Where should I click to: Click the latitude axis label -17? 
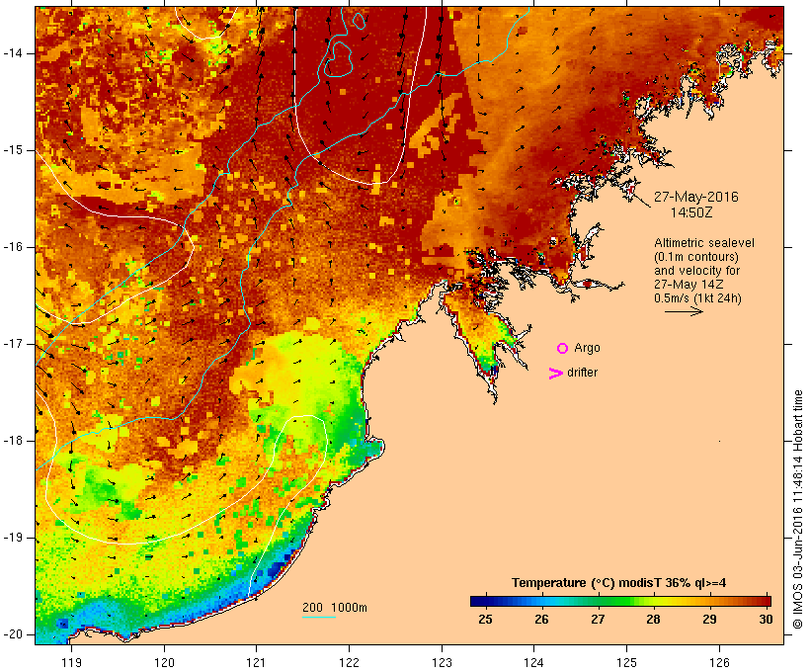[x=13, y=344]
